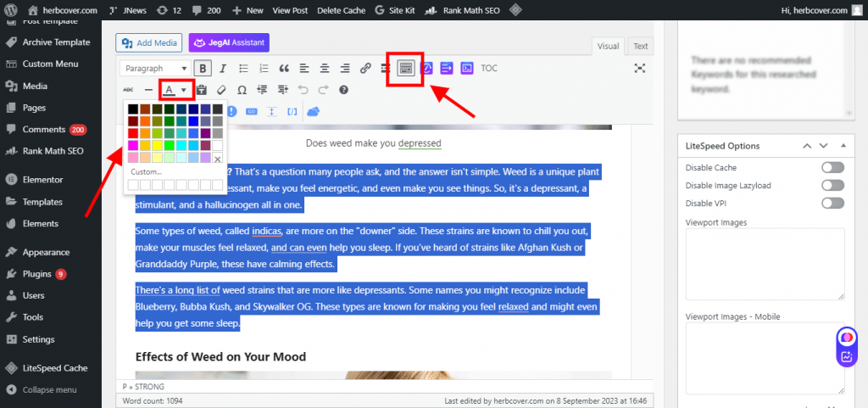Open keyboard shortcuts help icon

pos(344,90)
